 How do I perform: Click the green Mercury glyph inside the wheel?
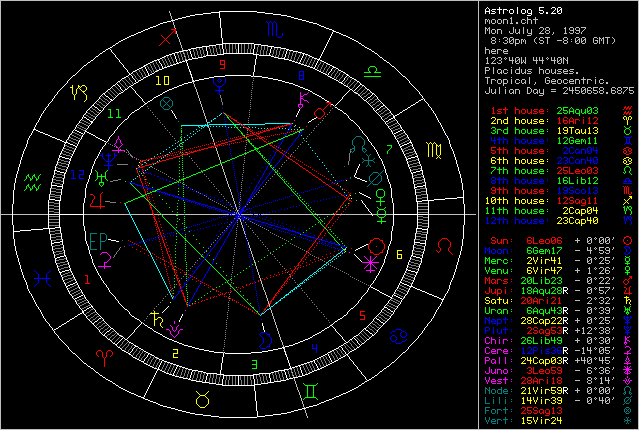click(381, 215)
